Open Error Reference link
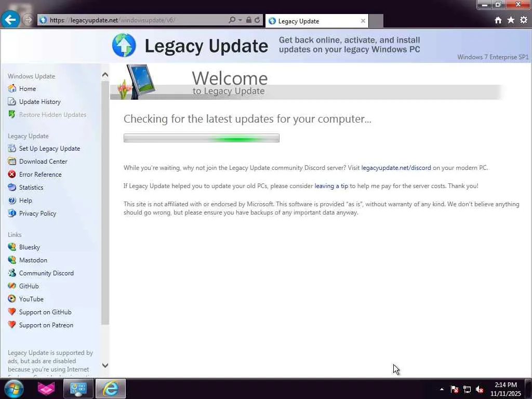Viewport: 532px width, 399px height. coord(41,175)
